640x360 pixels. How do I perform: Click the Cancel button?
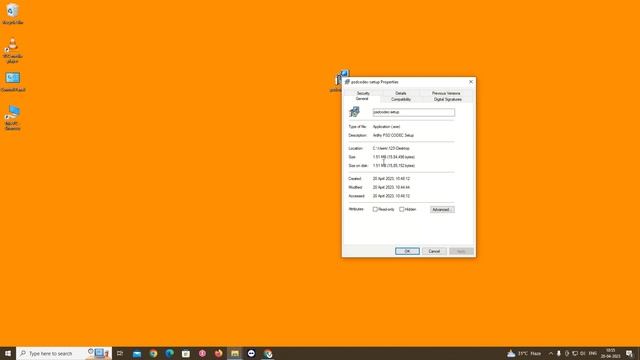click(434, 251)
